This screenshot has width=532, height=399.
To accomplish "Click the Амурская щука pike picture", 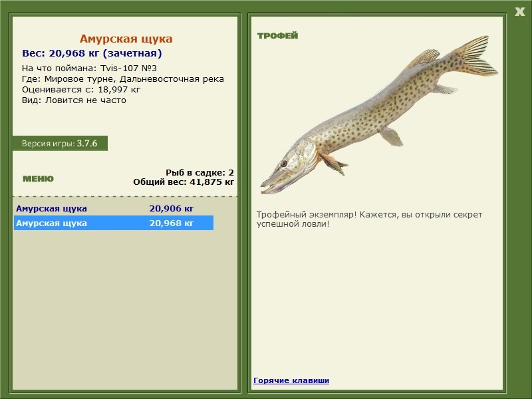I will [378, 114].
